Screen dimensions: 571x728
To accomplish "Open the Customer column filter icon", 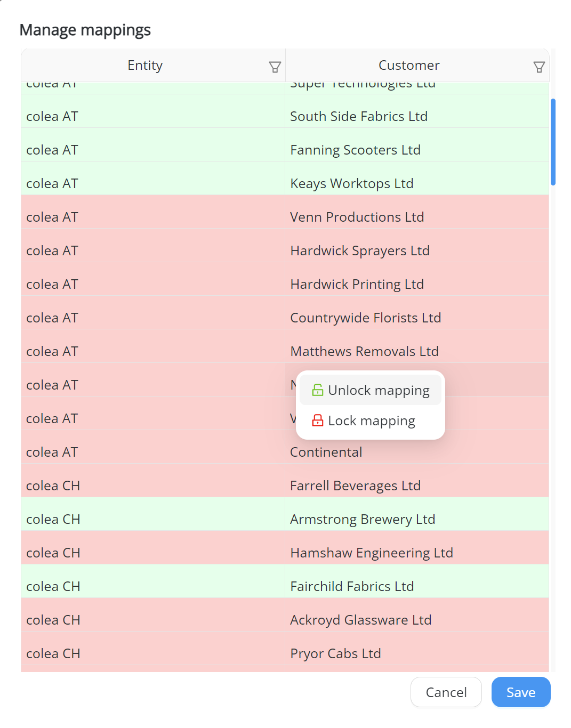I will [539, 67].
